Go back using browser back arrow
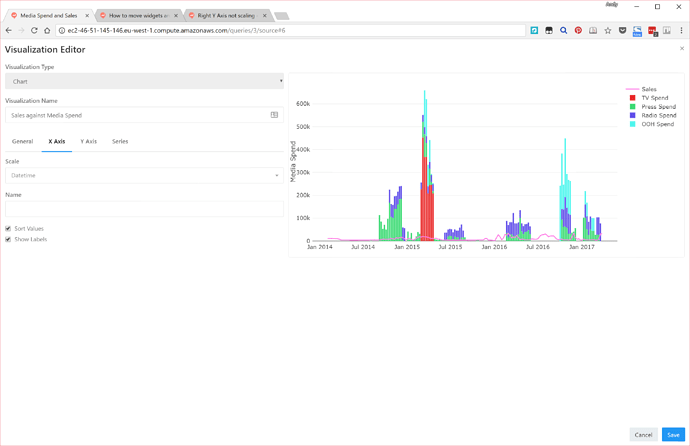690x446 pixels. tap(8, 30)
